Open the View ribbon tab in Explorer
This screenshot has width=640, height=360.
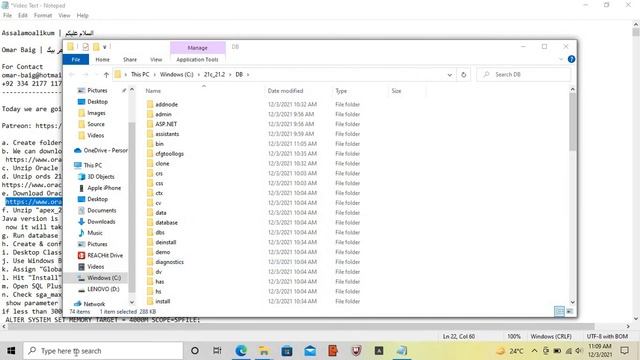(x=156, y=60)
